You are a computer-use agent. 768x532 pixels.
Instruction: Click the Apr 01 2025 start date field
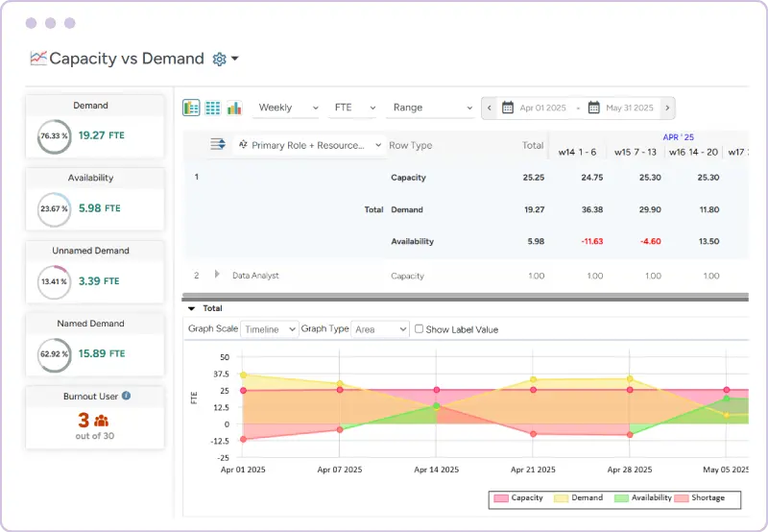tap(542, 108)
